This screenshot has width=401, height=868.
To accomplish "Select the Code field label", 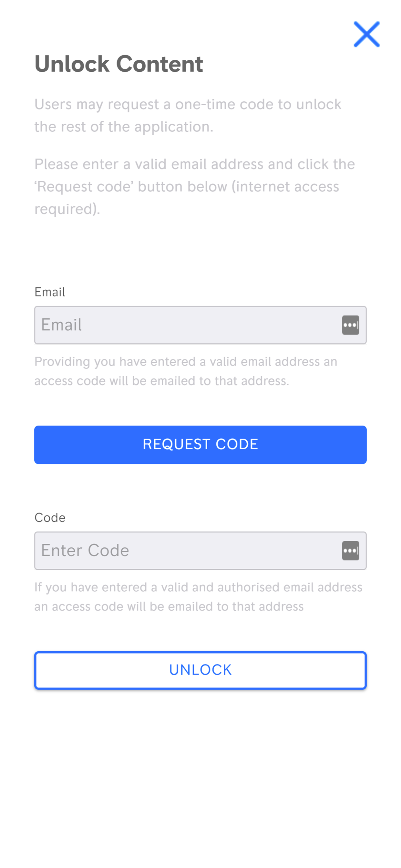I will pyautogui.click(x=50, y=518).
